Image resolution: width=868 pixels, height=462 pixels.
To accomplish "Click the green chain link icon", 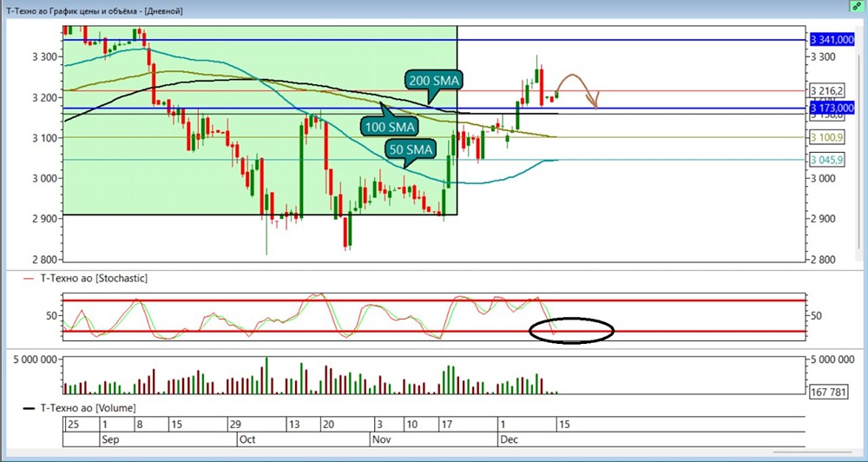I will click(856, 6).
